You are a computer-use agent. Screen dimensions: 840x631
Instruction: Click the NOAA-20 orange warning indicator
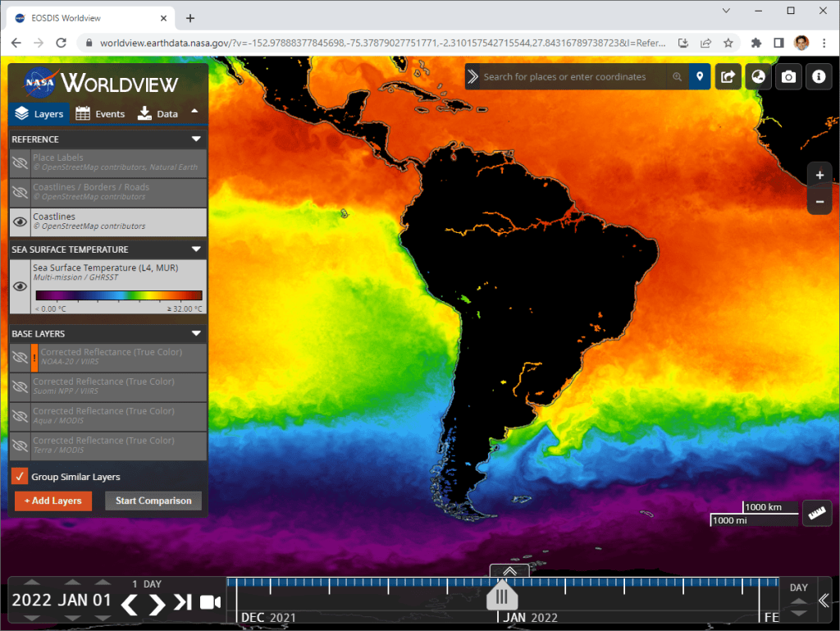34,357
